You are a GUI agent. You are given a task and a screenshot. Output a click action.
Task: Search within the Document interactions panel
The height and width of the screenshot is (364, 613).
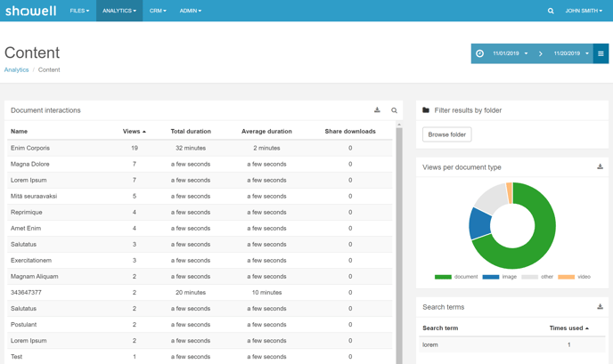click(x=394, y=110)
